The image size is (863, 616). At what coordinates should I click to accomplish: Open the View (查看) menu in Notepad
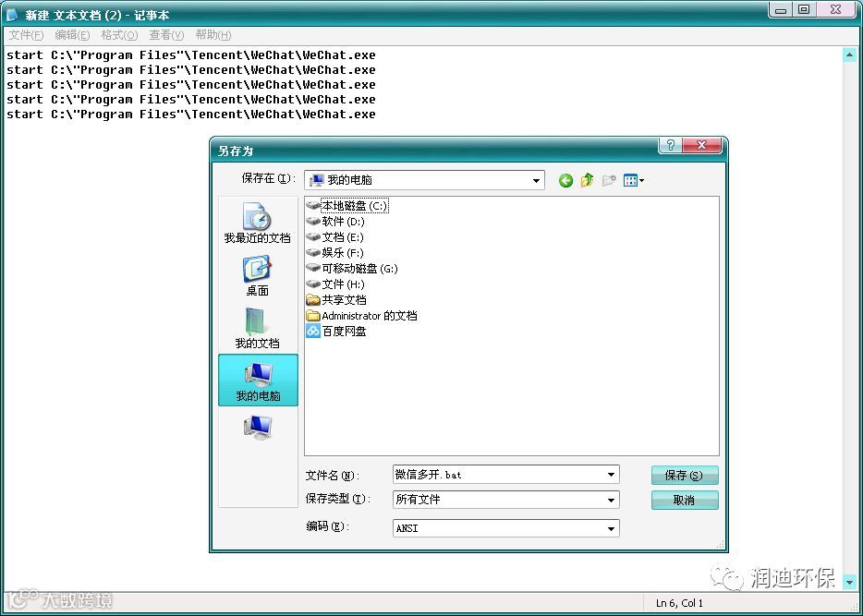(166, 35)
